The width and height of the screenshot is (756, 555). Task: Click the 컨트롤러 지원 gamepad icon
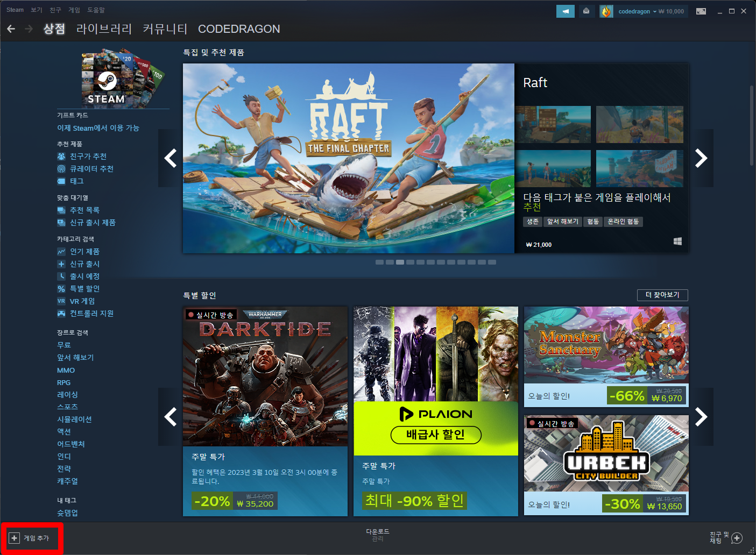pos(61,314)
